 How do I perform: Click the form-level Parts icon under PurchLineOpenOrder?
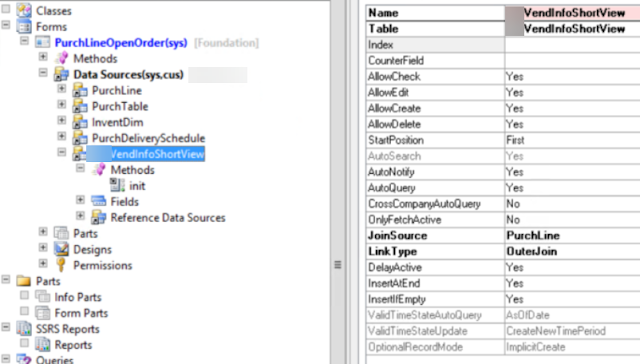pos(61,233)
